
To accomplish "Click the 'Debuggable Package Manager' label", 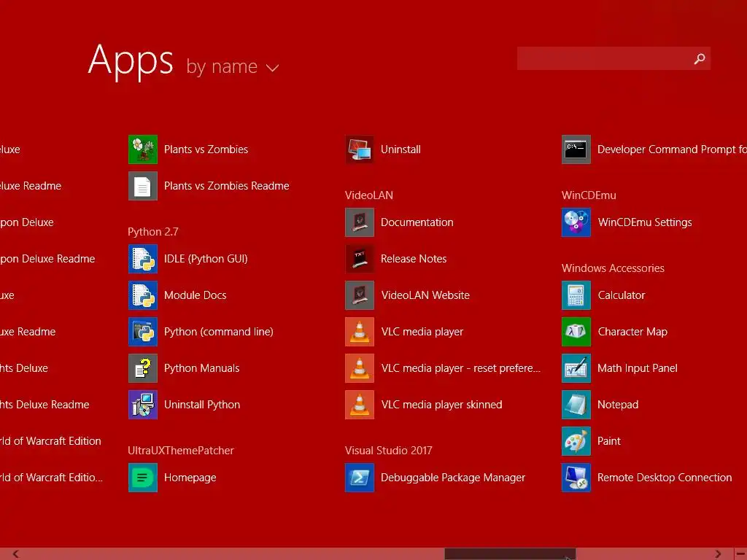I will (x=453, y=478).
